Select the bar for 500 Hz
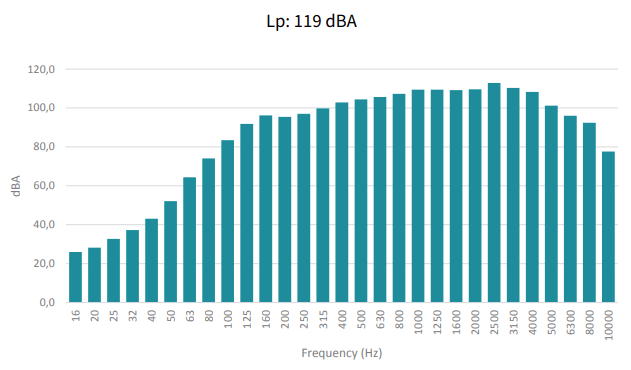This screenshot has width=631, height=370. (x=361, y=201)
